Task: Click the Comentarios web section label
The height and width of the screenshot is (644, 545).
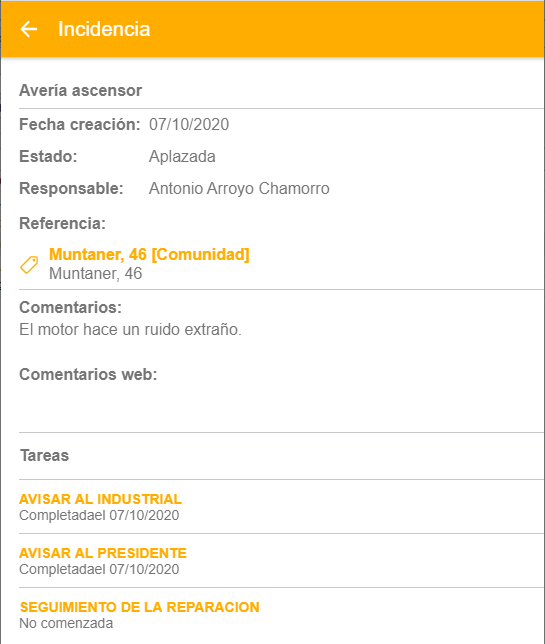Action: pos(88,374)
